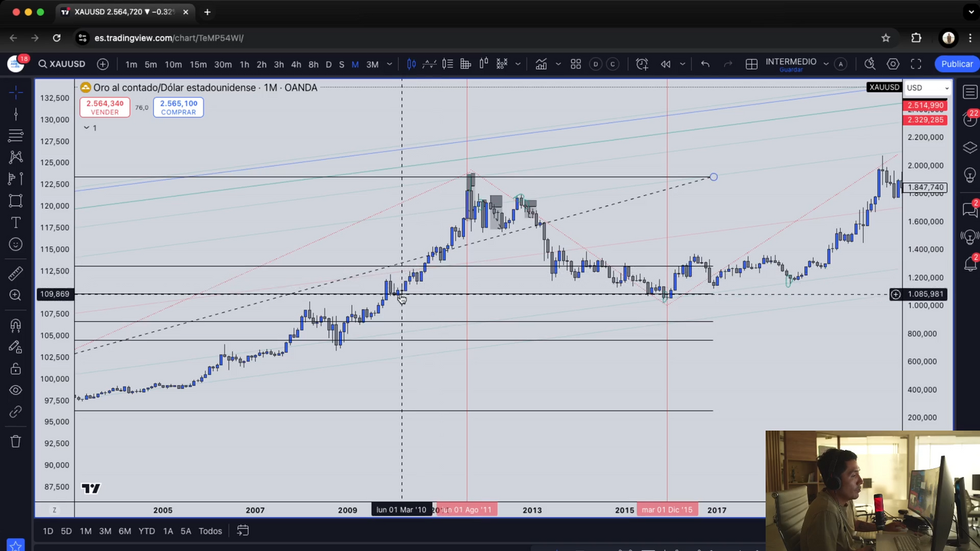Select the 1h timeframe
Image resolution: width=980 pixels, height=551 pixels.
point(244,64)
